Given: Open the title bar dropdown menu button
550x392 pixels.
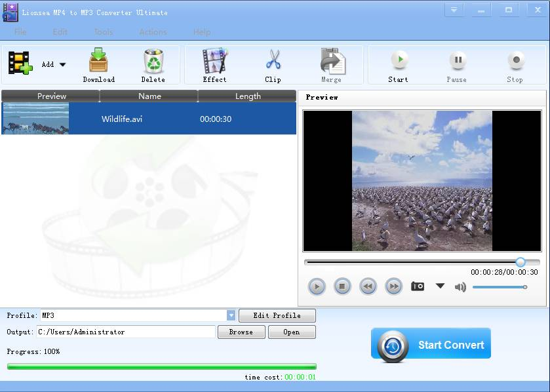Looking at the screenshot, I should pos(454,10).
